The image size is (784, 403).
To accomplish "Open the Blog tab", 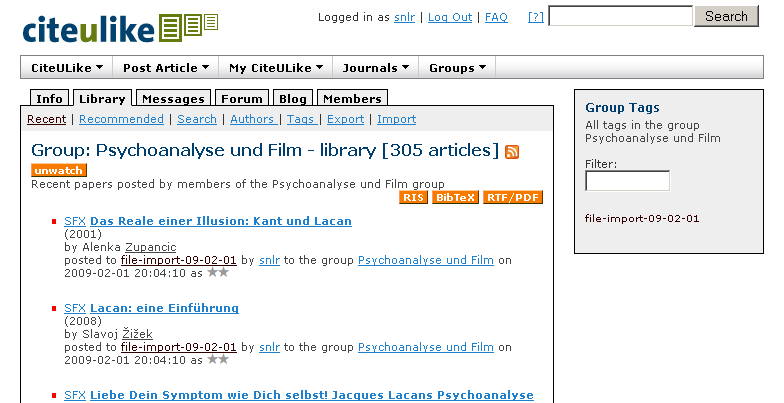I will pos(293,98).
